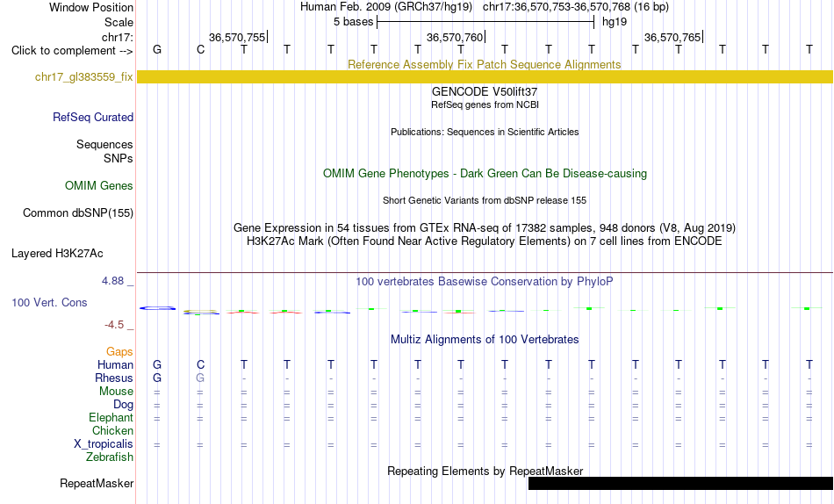This screenshot has width=834, height=504.
Task: Click the yellow fix patch alignment bar
Action: [485, 76]
